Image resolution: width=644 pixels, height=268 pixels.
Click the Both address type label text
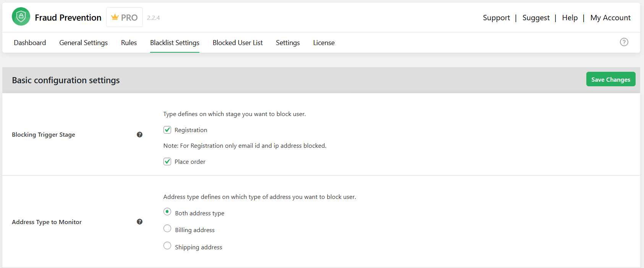200,213
